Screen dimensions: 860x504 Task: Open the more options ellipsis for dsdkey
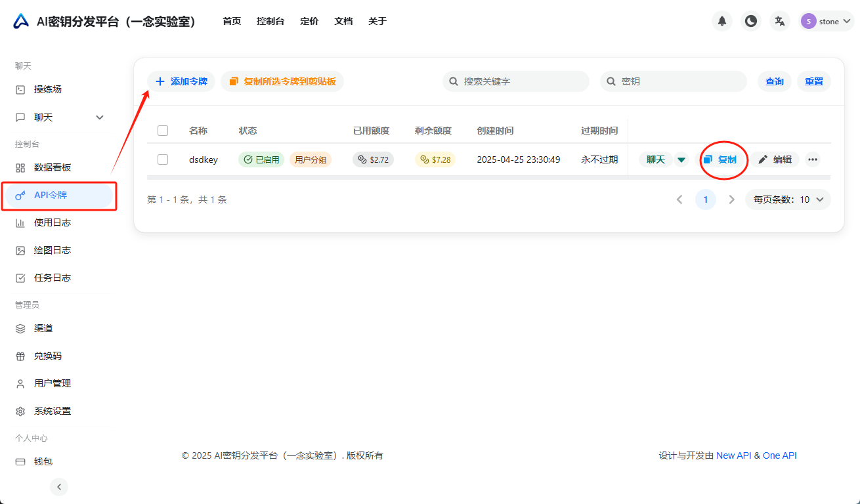813,159
